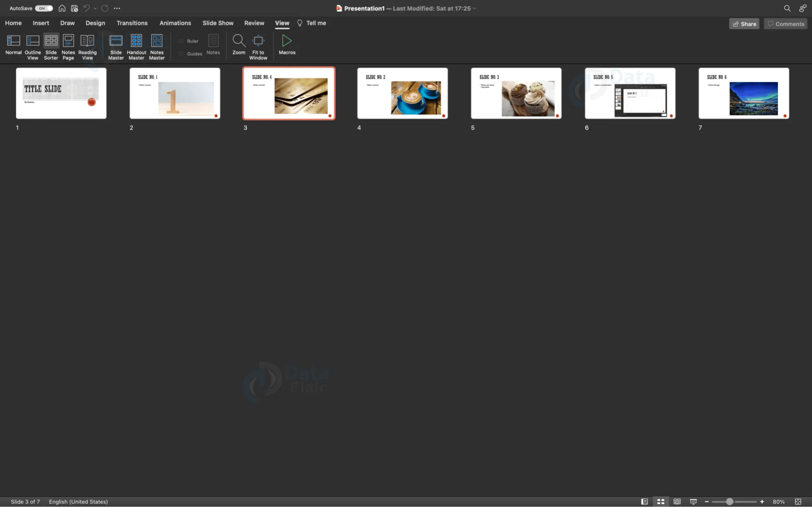
Task: Switch to the Transitions tab
Action: 132,23
